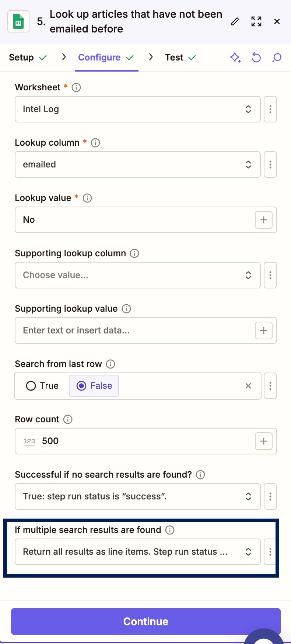Viewport: 291px width, 644px height.
Task: Click info icon beside Row count
Action: pos(68,419)
